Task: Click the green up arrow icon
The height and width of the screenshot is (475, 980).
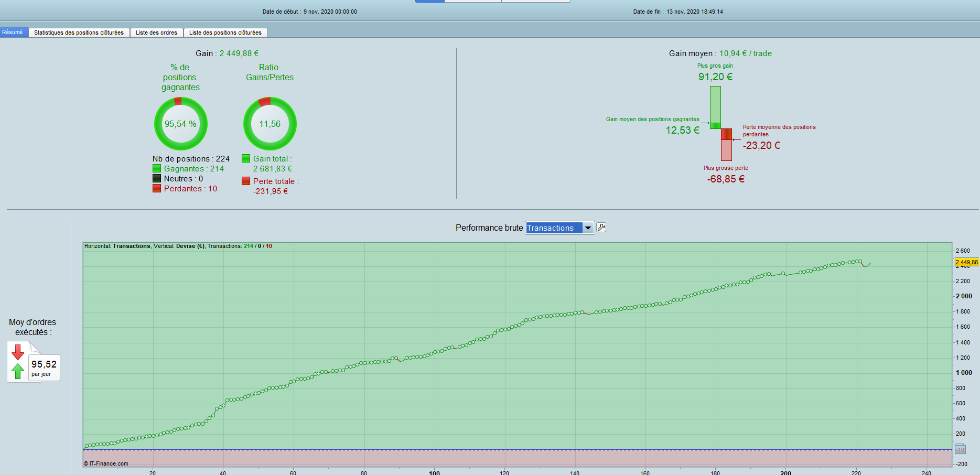Action: click(18, 371)
